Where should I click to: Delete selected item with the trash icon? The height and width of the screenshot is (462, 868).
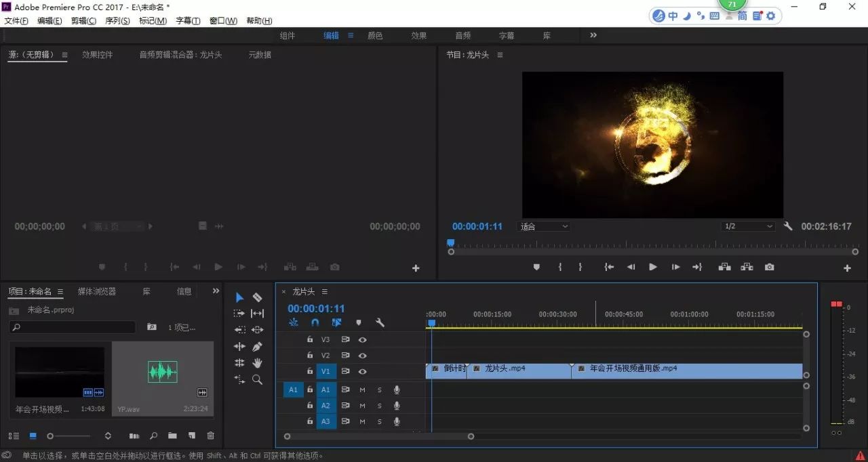(210, 436)
